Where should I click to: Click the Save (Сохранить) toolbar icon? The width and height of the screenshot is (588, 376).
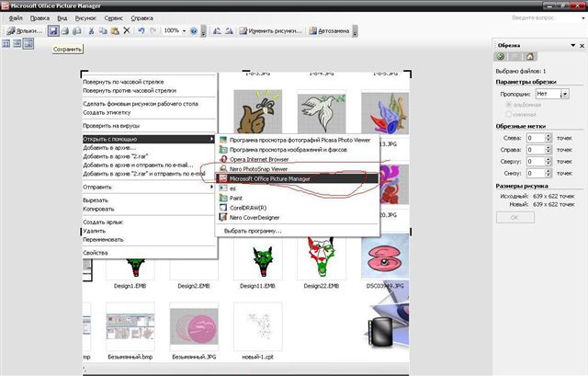click(54, 30)
